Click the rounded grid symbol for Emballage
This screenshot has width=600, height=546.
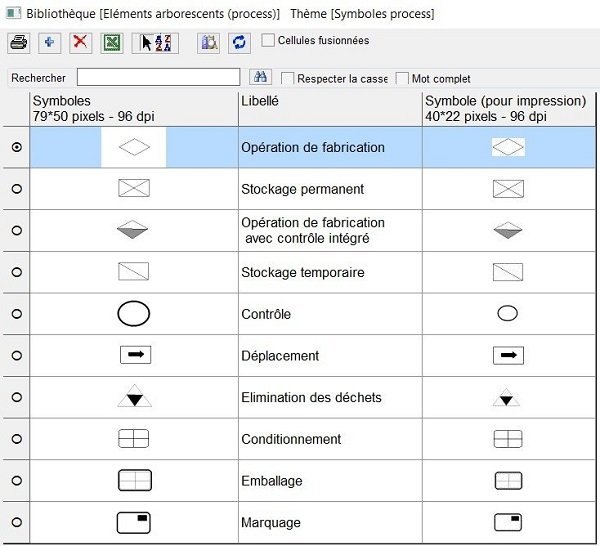[x=135, y=480]
